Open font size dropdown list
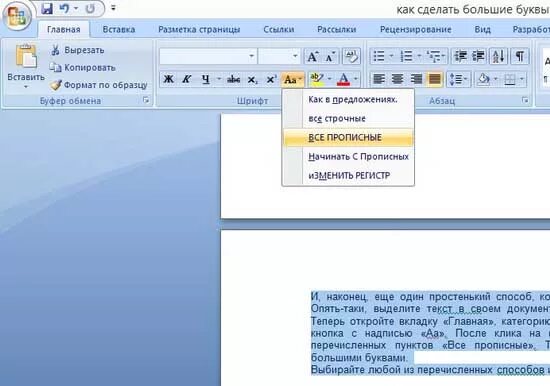Screen dimensions: 550x386 coord(295,56)
